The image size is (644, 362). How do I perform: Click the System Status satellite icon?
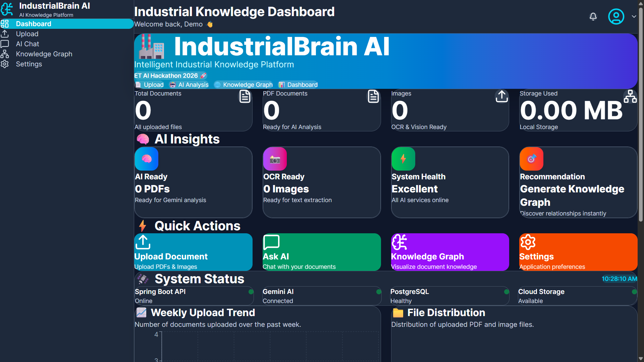143,279
